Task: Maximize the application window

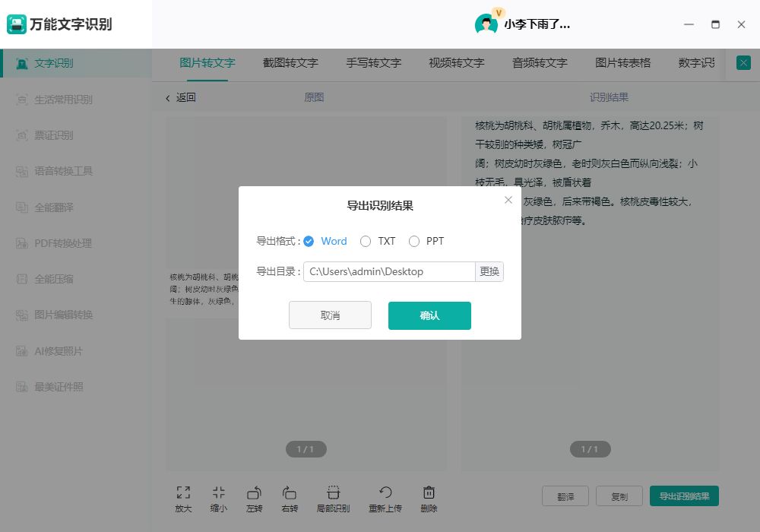Action: [715, 24]
